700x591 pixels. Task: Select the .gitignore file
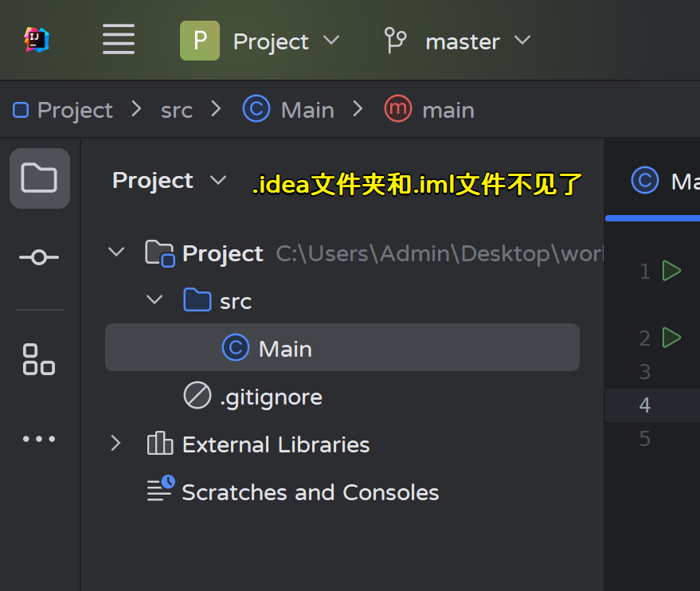point(271,397)
